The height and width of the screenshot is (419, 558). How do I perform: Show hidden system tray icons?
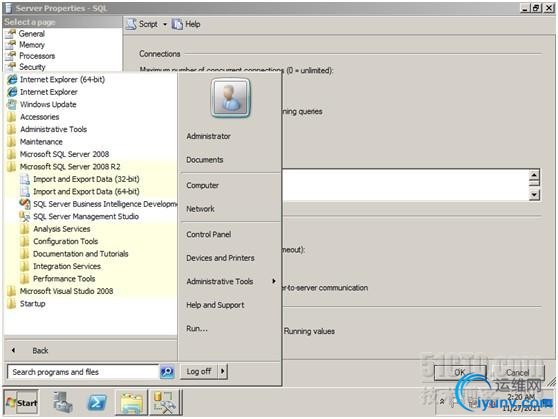tap(442, 402)
